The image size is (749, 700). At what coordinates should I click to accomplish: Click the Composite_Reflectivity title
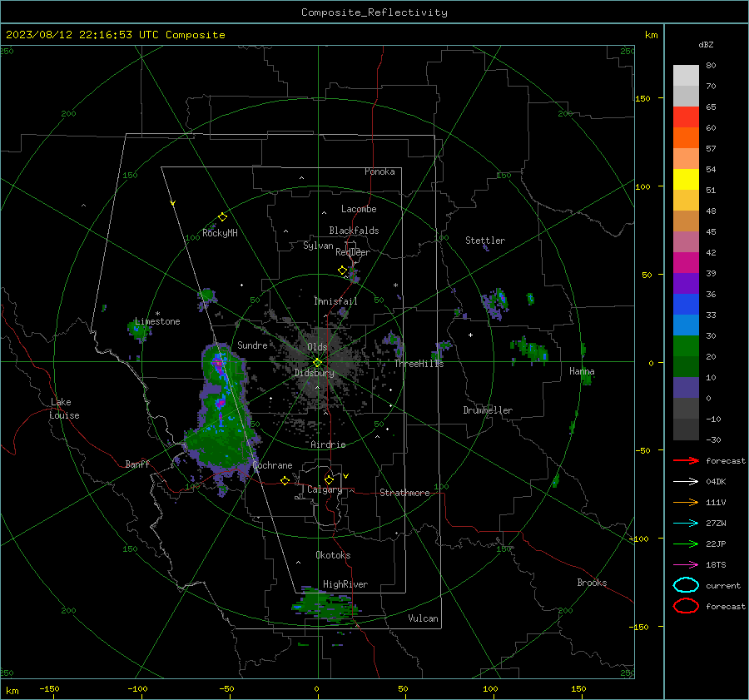[374, 12]
